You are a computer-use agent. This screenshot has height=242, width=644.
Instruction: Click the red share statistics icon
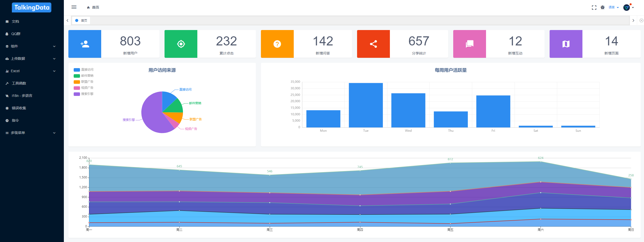click(373, 44)
